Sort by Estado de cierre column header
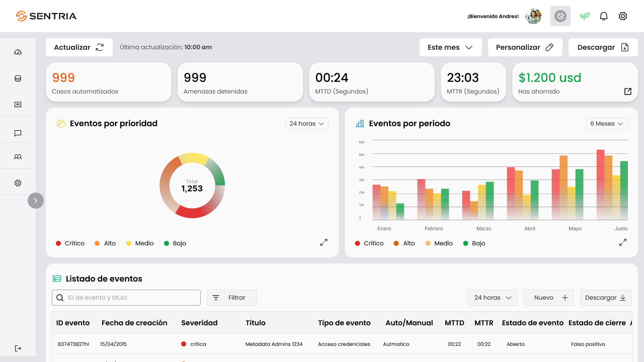The width and height of the screenshot is (644, 362). [597, 323]
